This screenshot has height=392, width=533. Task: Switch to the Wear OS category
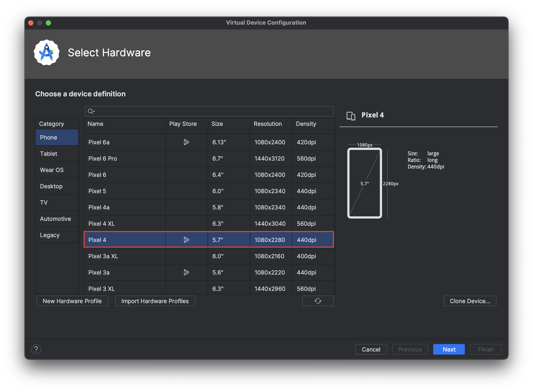coord(52,170)
